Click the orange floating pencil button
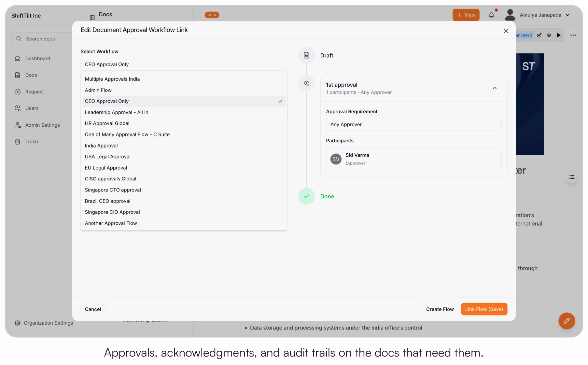This screenshot has width=588, height=365. (567, 321)
